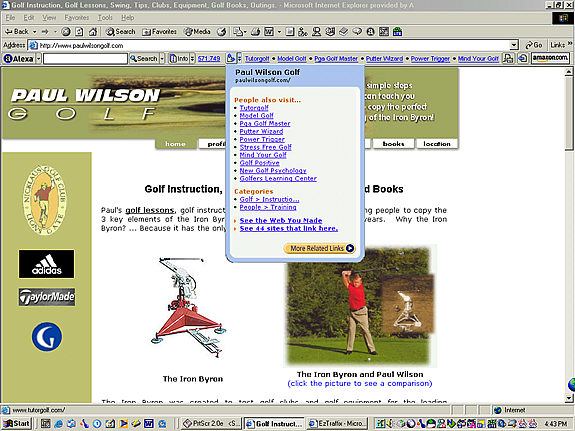Click the Home icon in the IE toolbar

pos(93,32)
